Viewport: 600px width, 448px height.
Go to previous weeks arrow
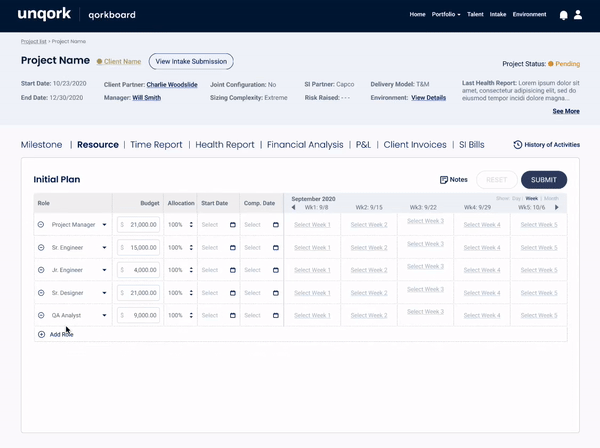click(293, 207)
